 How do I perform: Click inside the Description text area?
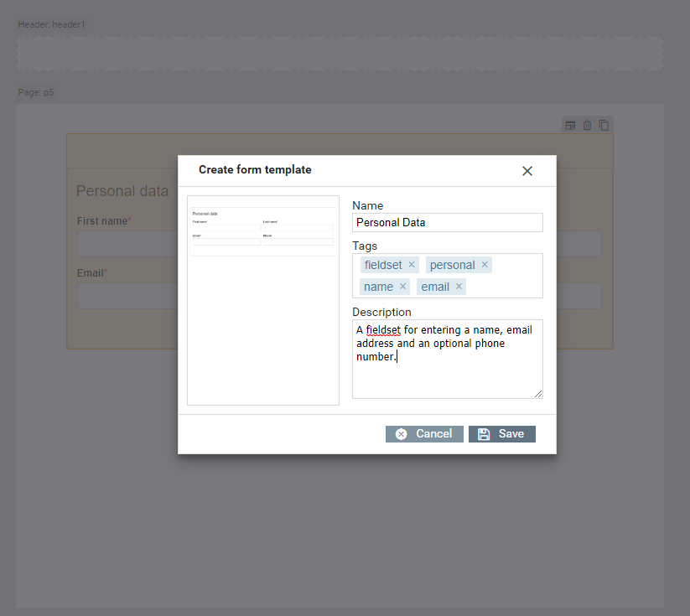pyautogui.click(x=447, y=377)
